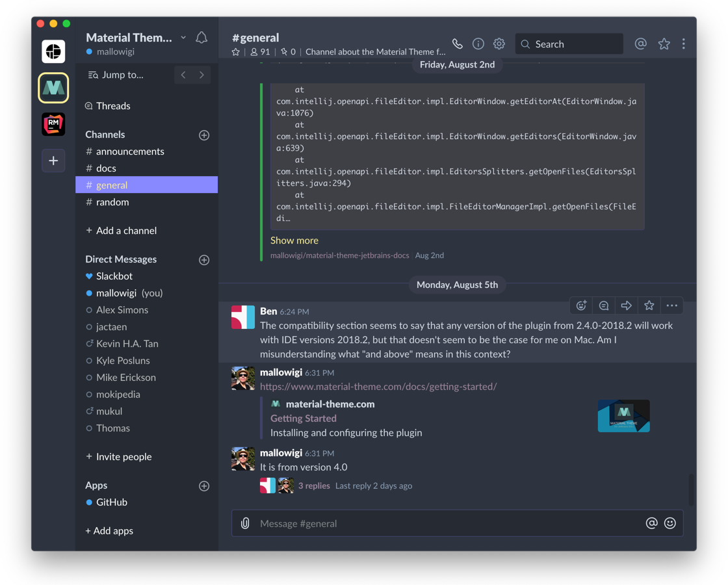Start a thread on Ben's message
This screenshot has height=585, width=728.
(604, 305)
